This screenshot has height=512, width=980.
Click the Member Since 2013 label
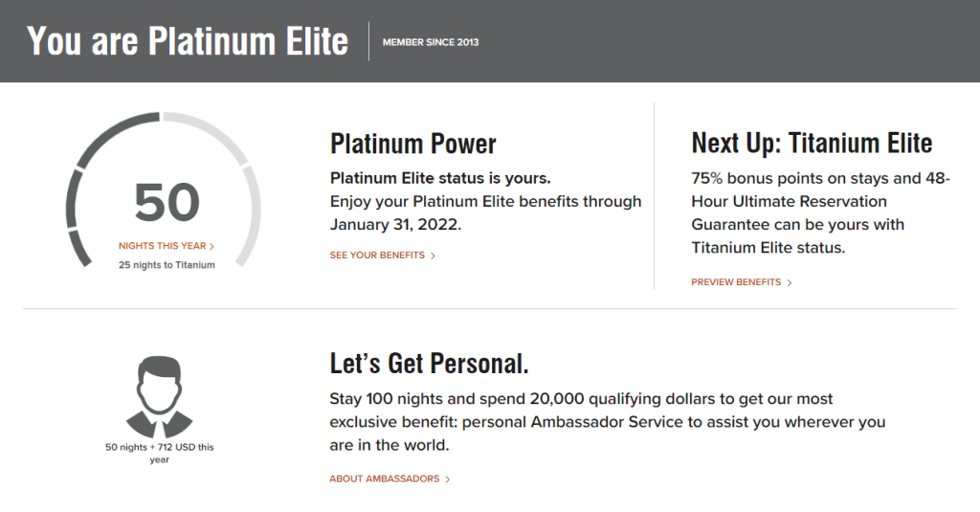(431, 42)
